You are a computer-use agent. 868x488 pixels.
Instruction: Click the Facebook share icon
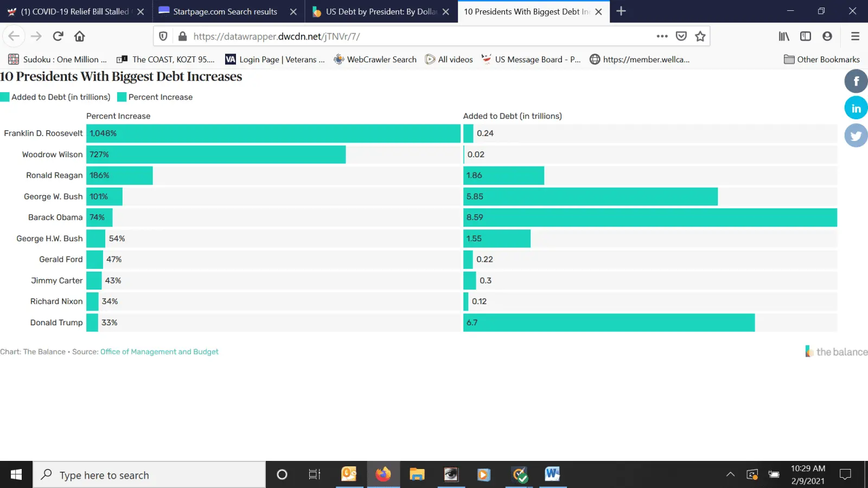click(856, 81)
